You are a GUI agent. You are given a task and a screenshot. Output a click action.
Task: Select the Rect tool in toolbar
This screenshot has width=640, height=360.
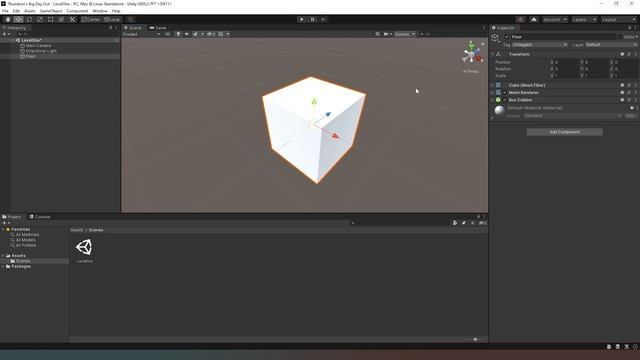pyautogui.click(x=51, y=19)
